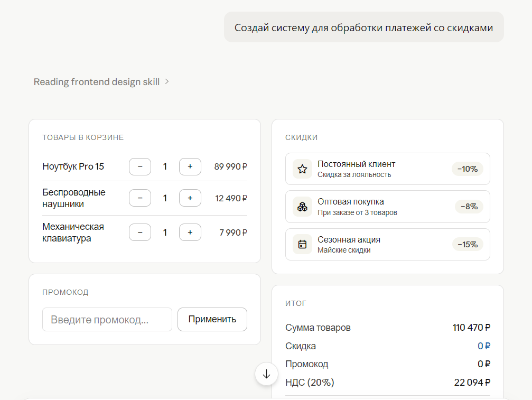Viewport: 532px width, 400px height.
Task: Click the 89 990 ₽ laptop price
Action: (231, 166)
